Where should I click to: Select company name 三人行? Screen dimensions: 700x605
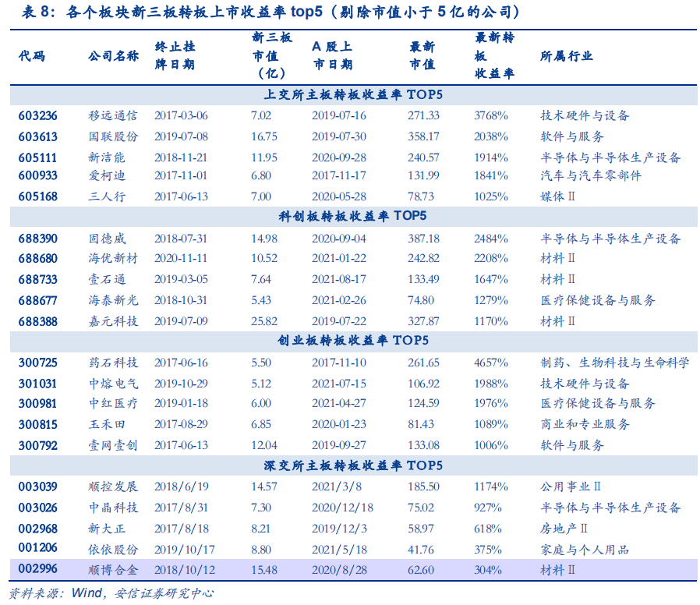(x=107, y=197)
